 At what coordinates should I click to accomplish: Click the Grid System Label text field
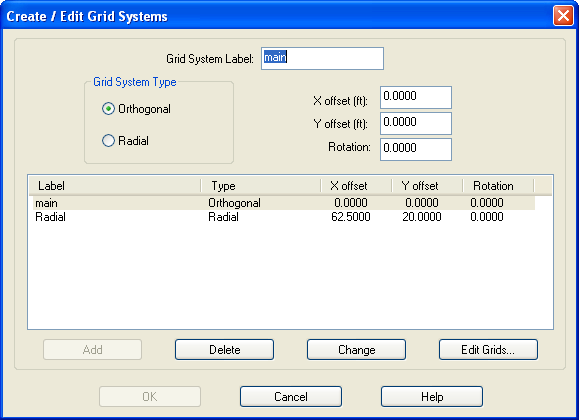tap(322, 58)
